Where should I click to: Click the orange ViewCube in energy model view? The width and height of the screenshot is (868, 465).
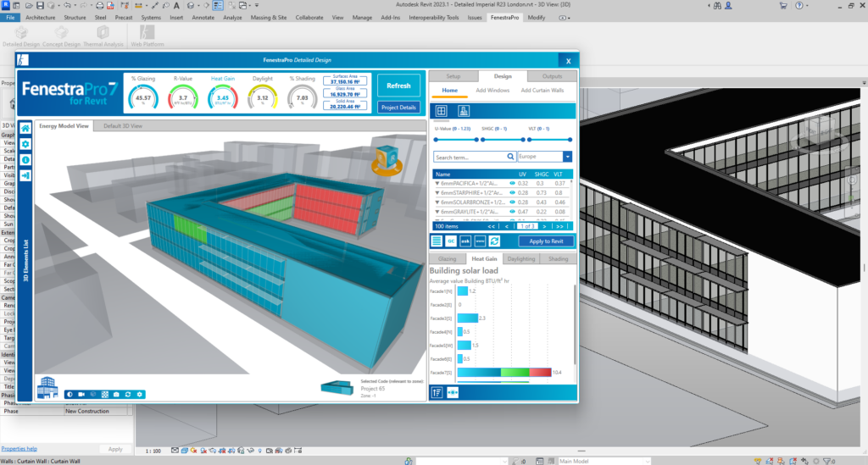point(387,160)
